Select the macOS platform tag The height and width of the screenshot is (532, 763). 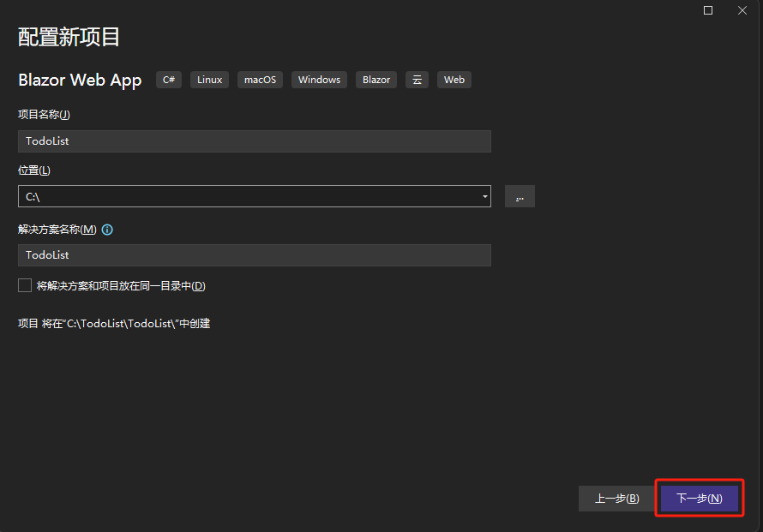tap(260, 79)
